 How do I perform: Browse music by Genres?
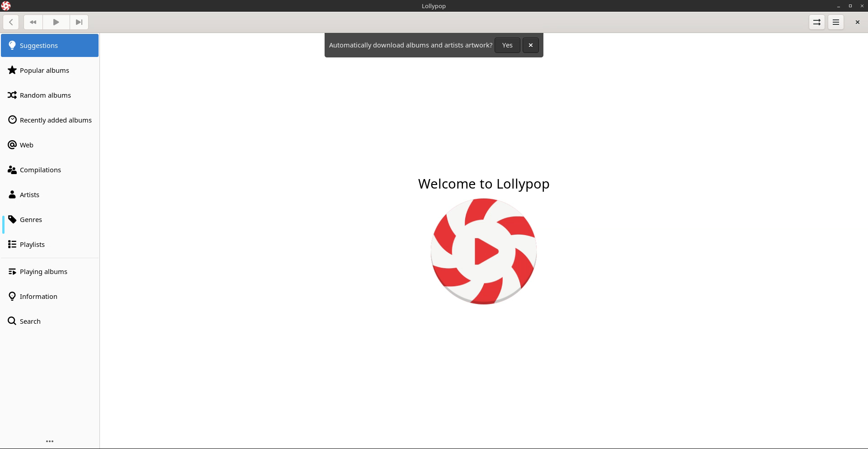pos(50,220)
